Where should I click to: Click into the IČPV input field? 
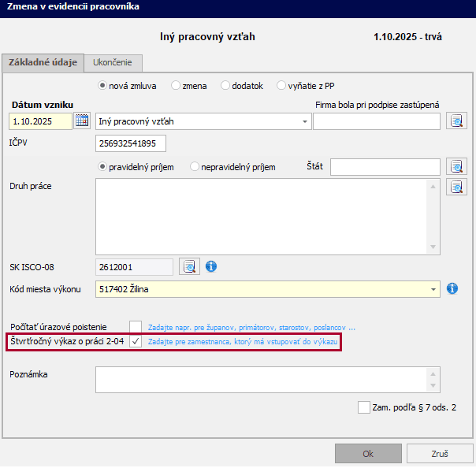tap(131, 143)
